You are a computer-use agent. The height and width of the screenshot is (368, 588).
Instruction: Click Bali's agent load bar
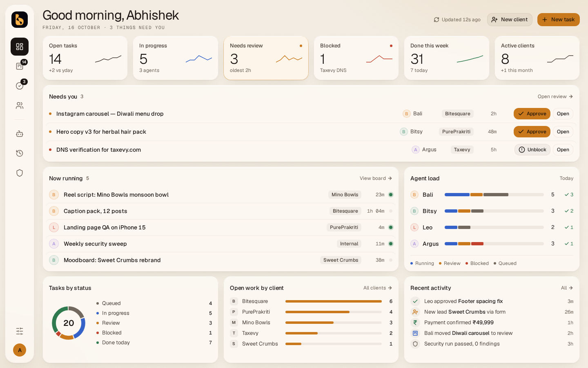pyautogui.click(x=494, y=195)
